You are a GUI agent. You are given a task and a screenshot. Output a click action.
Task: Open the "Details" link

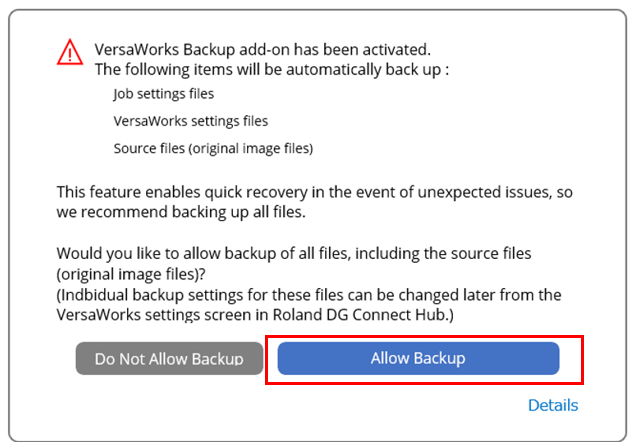[553, 405]
